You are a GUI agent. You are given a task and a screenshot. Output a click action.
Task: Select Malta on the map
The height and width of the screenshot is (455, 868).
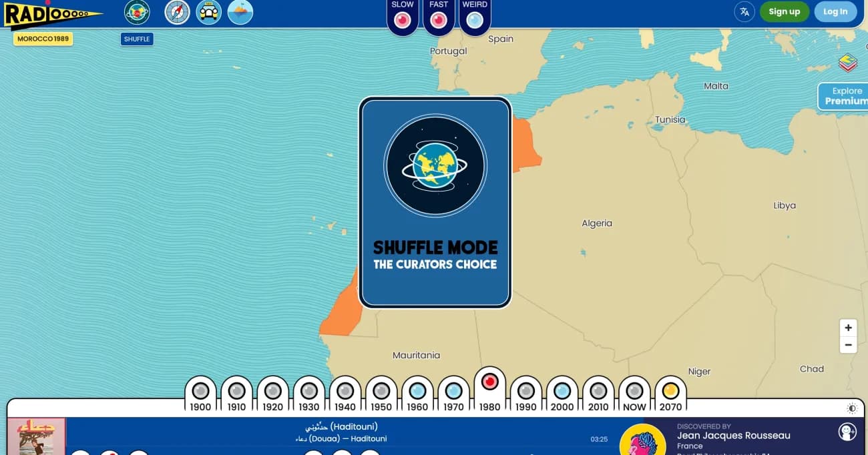pyautogui.click(x=716, y=85)
